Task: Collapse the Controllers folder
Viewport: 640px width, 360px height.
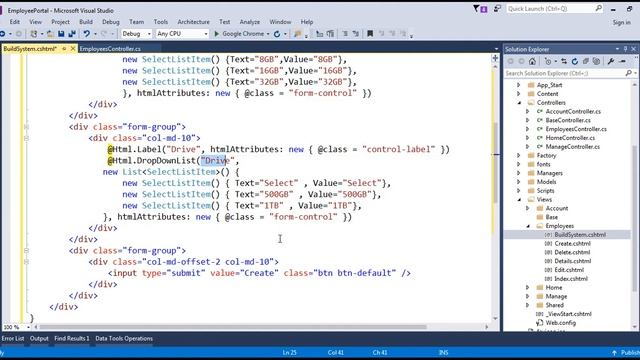Action: point(519,103)
